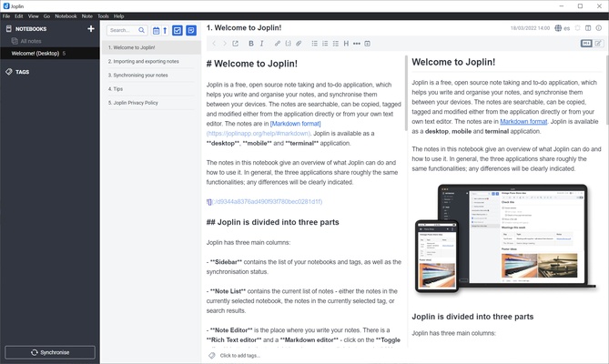Image resolution: width=609 pixels, height=364 pixels.
Task: Apply italic formatting in the editor
Action: 262,44
